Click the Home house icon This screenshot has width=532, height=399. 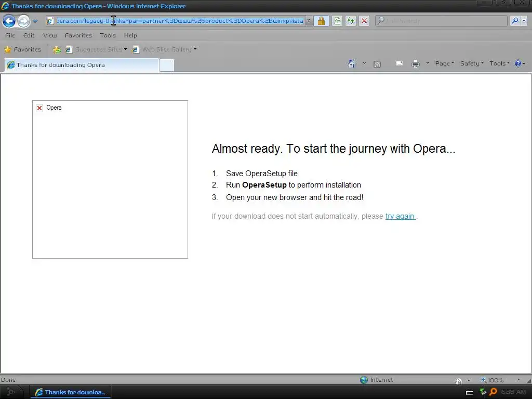pyautogui.click(x=352, y=63)
